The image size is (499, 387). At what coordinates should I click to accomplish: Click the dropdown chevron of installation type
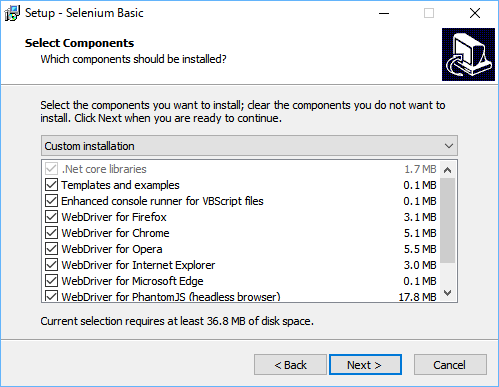pyautogui.click(x=449, y=146)
